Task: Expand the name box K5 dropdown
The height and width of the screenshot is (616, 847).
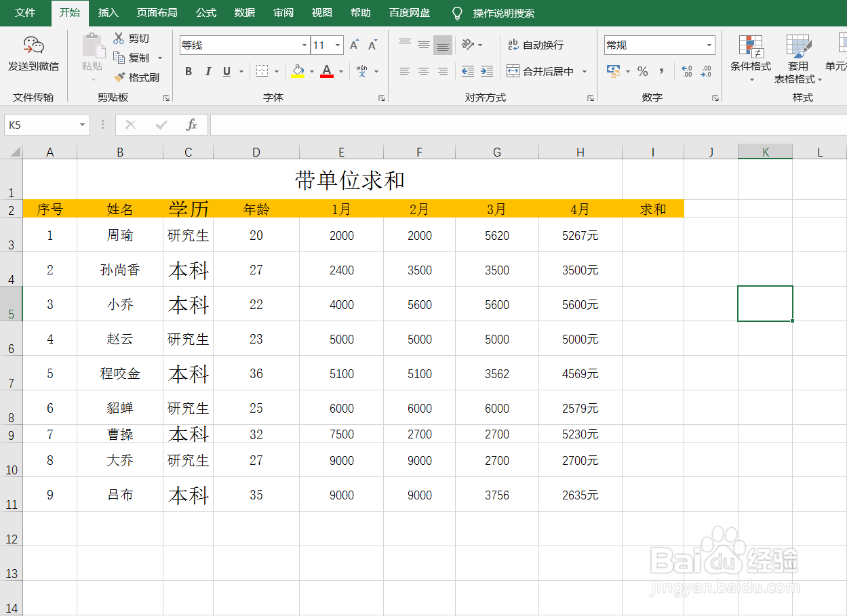Action: click(83, 125)
